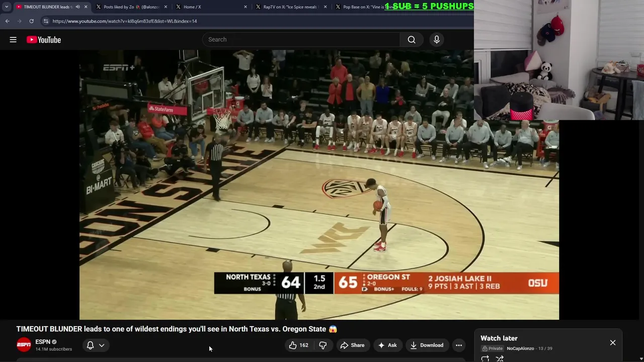Reload the page with the refresh icon
The width and height of the screenshot is (644, 362).
(x=31, y=21)
